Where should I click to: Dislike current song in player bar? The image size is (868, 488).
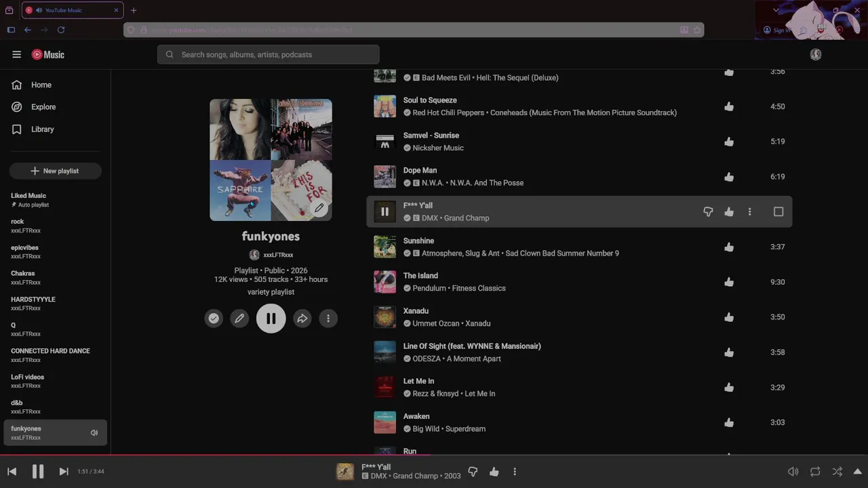[x=473, y=472]
